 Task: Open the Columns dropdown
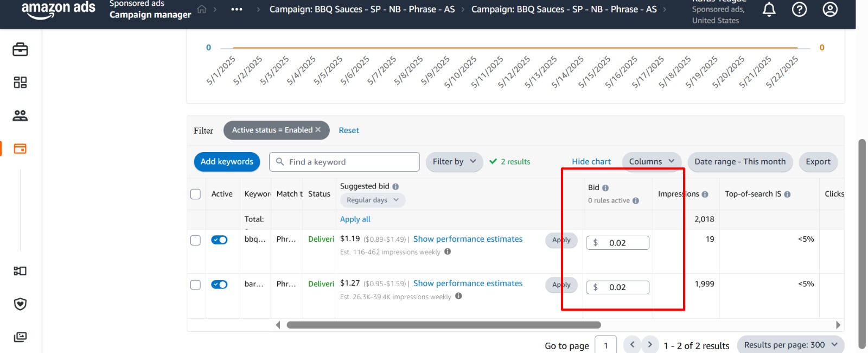tap(651, 162)
